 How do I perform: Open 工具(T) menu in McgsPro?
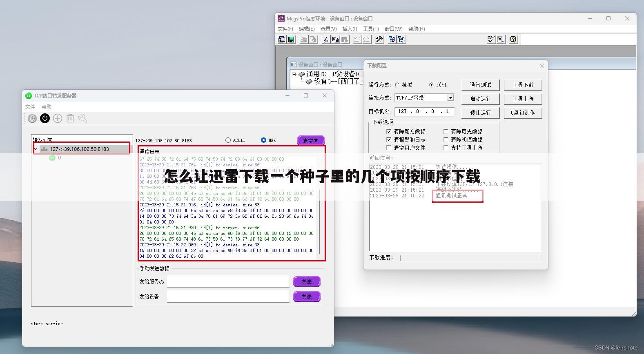click(x=371, y=29)
